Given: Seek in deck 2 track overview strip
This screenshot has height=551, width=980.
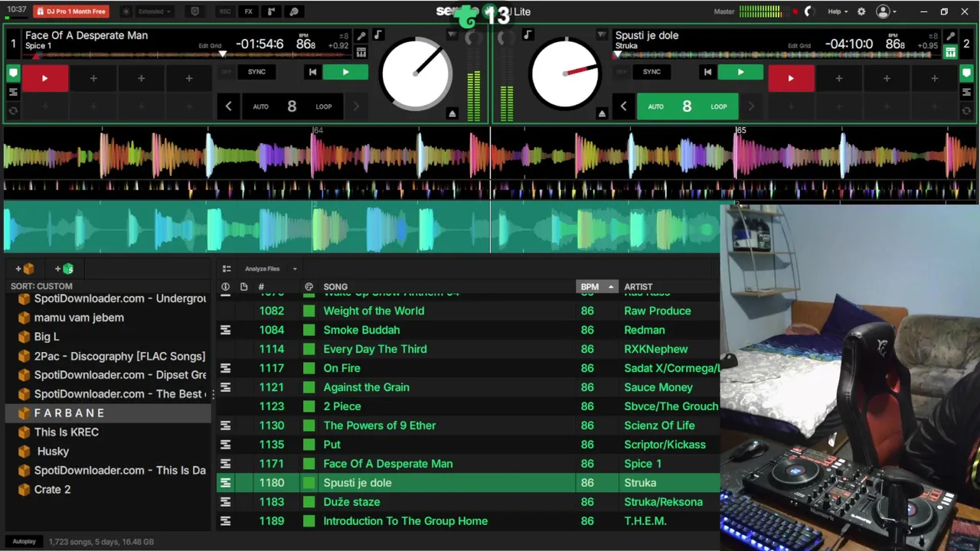Looking at the screenshot, I should point(777,54).
